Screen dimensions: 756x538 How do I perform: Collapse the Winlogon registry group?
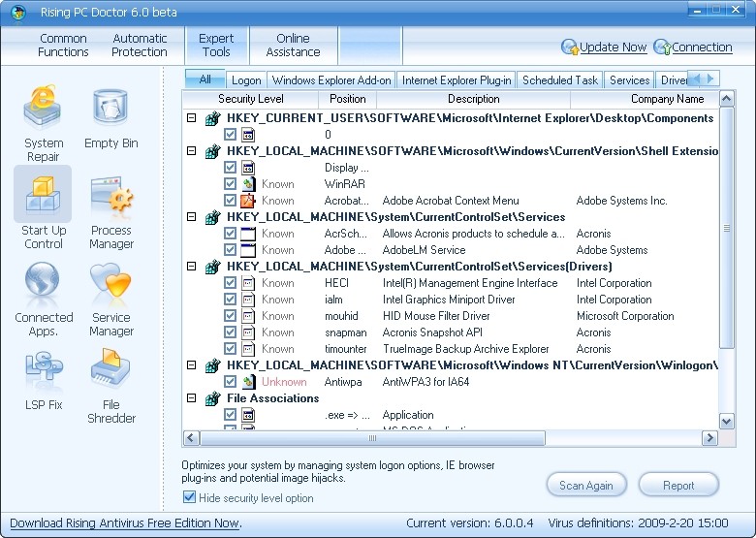191,364
